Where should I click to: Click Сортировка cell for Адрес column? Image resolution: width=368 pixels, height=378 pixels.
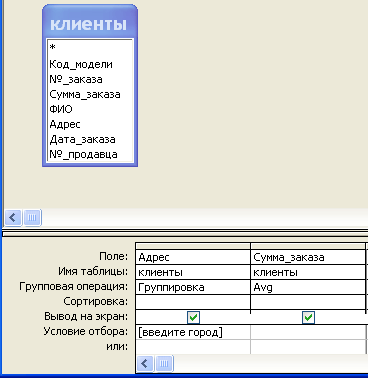(x=193, y=302)
